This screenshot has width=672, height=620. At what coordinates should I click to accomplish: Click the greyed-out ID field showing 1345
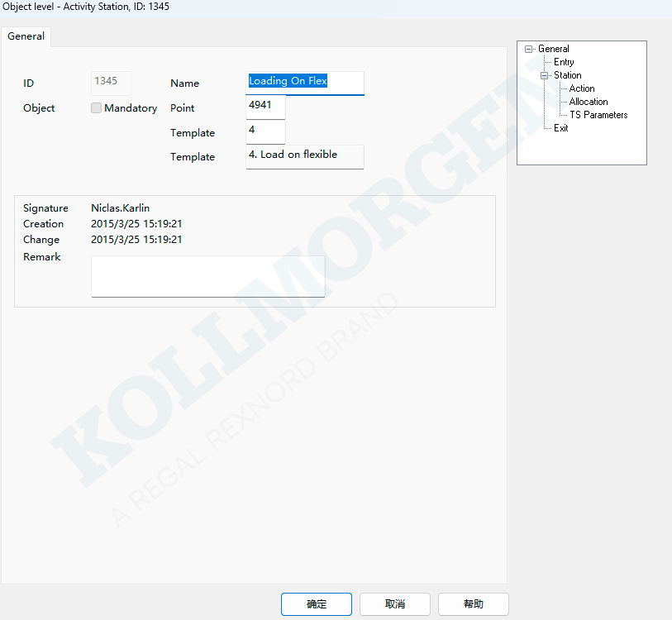pos(111,82)
